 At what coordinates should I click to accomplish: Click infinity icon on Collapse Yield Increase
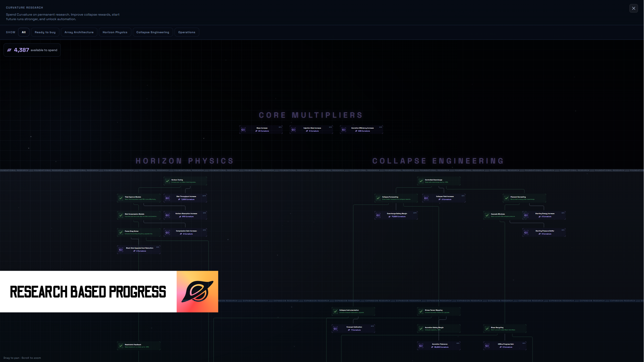(426, 198)
